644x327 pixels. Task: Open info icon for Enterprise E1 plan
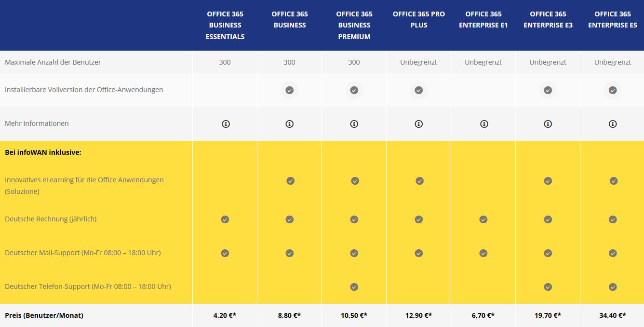tap(484, 124)
